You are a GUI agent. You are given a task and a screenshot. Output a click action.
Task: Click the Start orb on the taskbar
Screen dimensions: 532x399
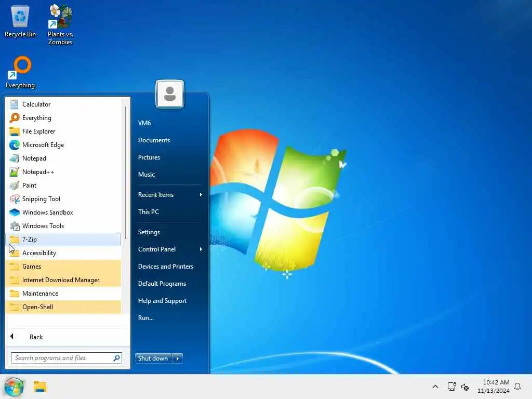tap(14, 387)
